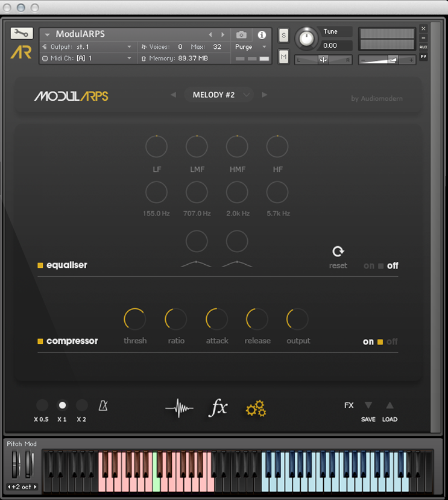Click the LMF bandwidth knob above left curve

point(197,241)
